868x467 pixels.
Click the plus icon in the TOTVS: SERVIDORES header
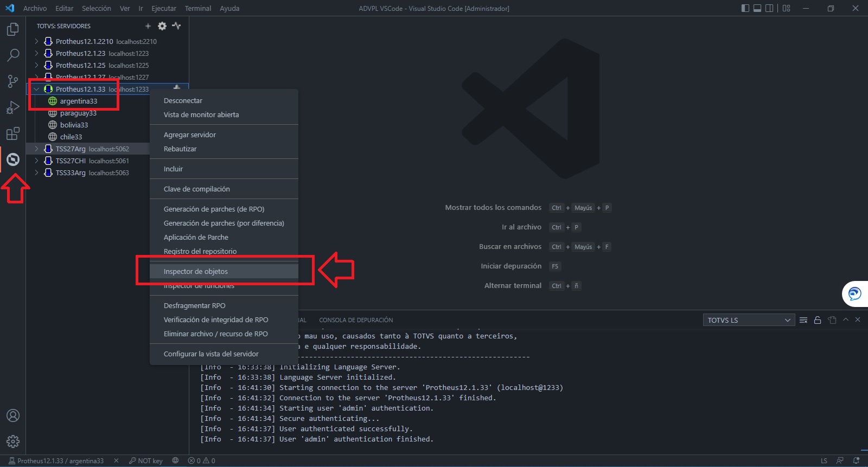148,26
